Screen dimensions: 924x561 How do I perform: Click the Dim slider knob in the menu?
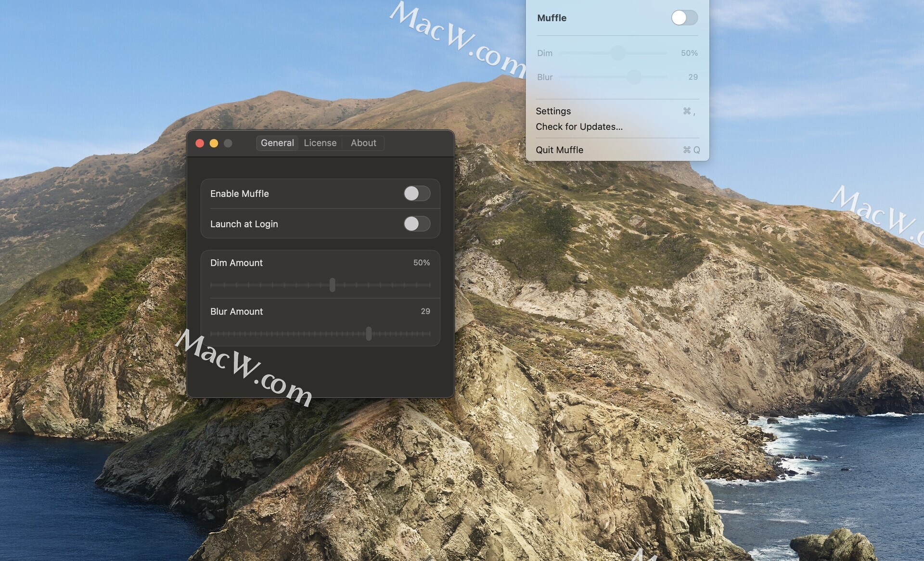click(x=618, y=53)
